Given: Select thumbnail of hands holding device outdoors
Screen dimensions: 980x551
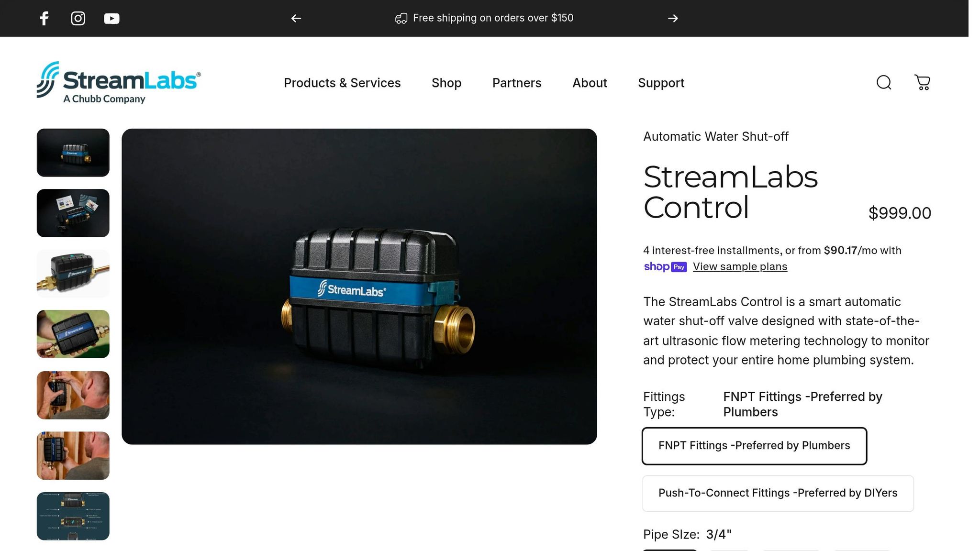Looking at the screenshot, I should (73, 334).
